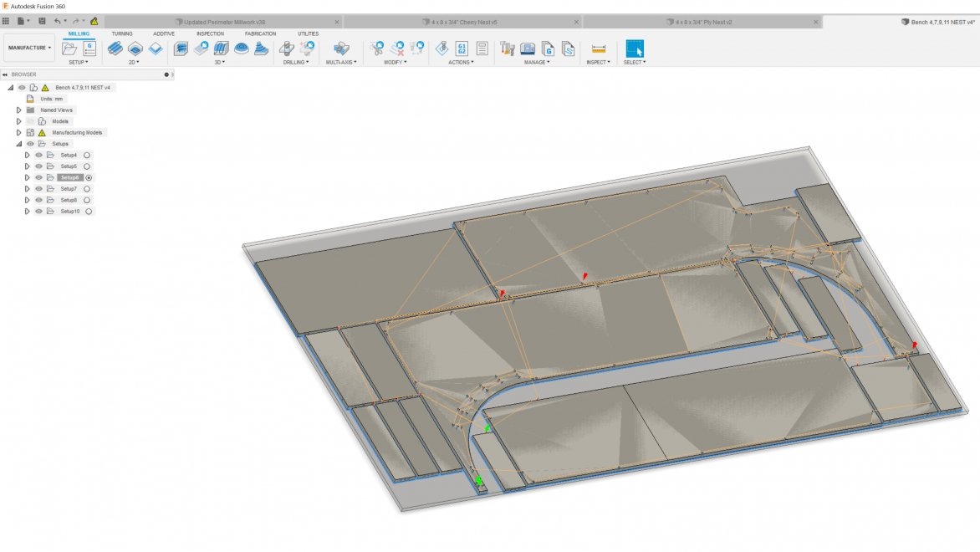Open the Template Library icon in Manage group
Viewport: 980px width, 552px height.
pyautogui.click(x=568, y=49)
